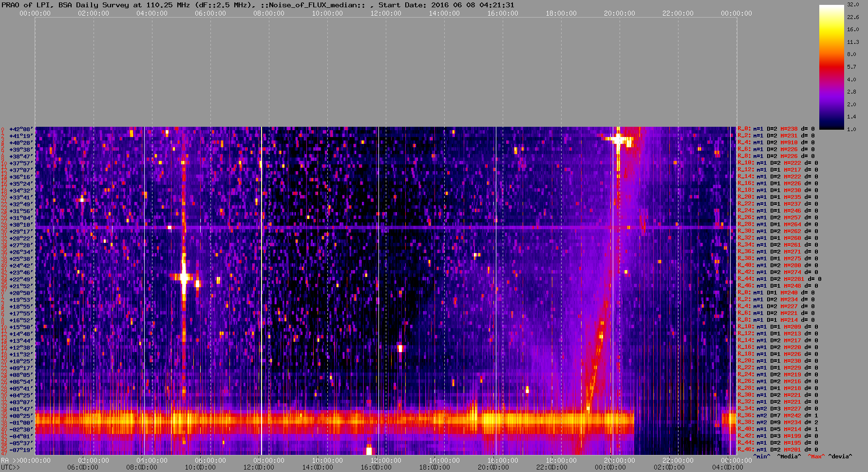Click stats row R_42 with M=199

778,436
